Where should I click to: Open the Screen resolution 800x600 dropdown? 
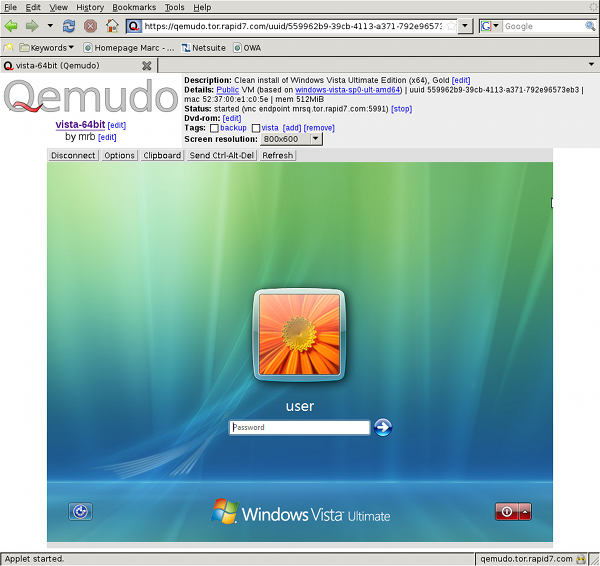click(291, 139)
